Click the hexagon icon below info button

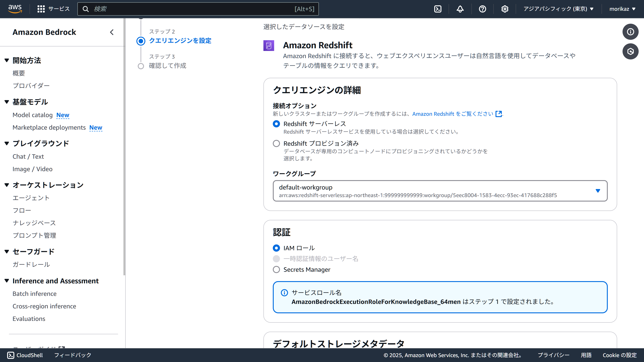tap(630, 51)
